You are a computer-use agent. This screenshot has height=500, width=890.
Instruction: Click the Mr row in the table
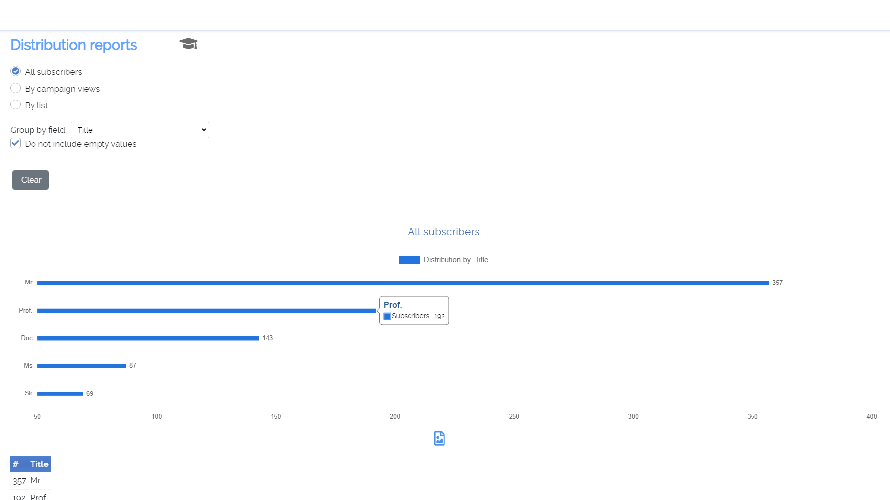[x=35, y=481]
